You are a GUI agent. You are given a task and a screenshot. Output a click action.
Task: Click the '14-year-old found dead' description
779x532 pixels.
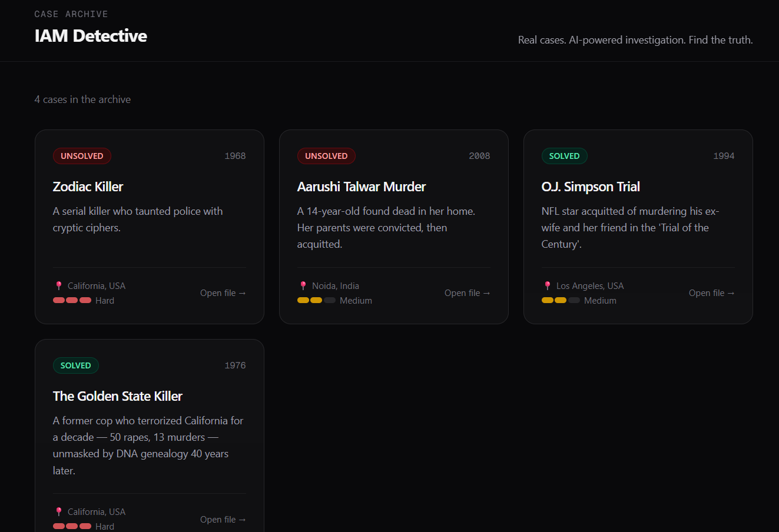click(386, 228)
